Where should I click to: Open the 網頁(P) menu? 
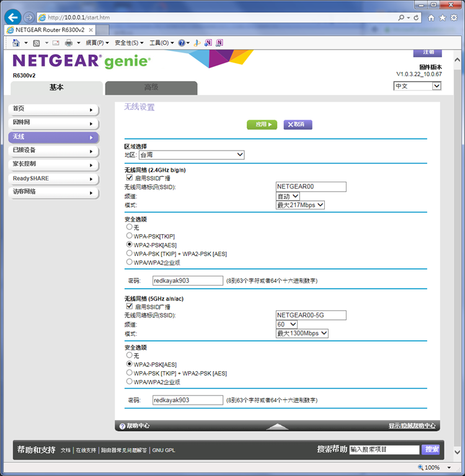point(97,43)
